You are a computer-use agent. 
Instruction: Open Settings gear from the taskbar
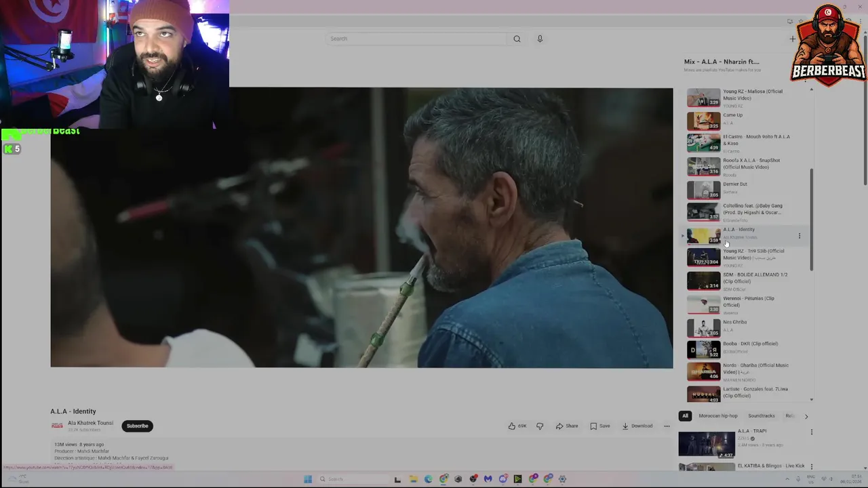pyautogui.click(x=562, y=479)
